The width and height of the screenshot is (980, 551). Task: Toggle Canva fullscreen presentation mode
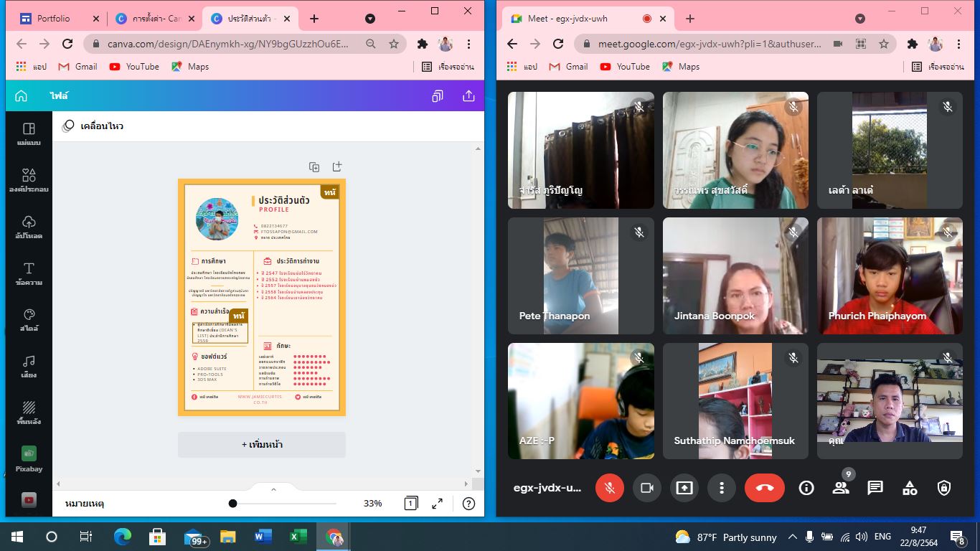437,504
